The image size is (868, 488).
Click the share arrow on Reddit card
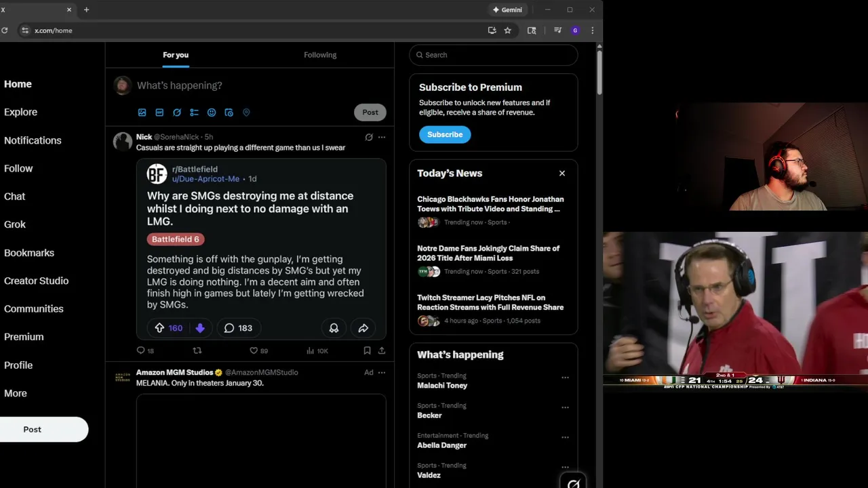[x=363, y=328]
